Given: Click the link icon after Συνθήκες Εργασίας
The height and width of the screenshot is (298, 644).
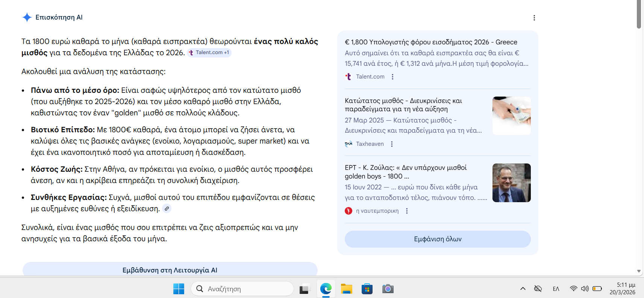Looking at the screenshot, I should point(167,209).
